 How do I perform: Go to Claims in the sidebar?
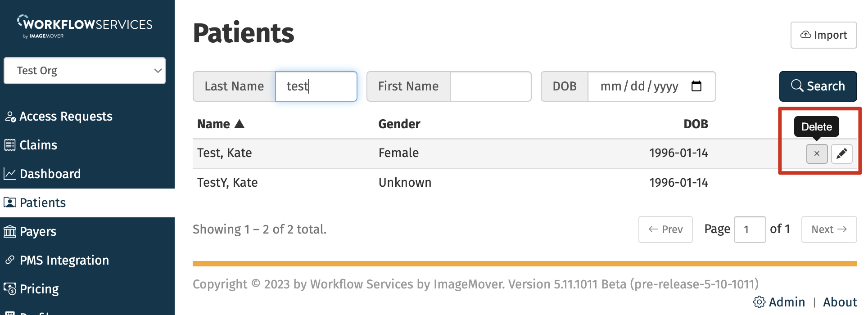(38, 145)
